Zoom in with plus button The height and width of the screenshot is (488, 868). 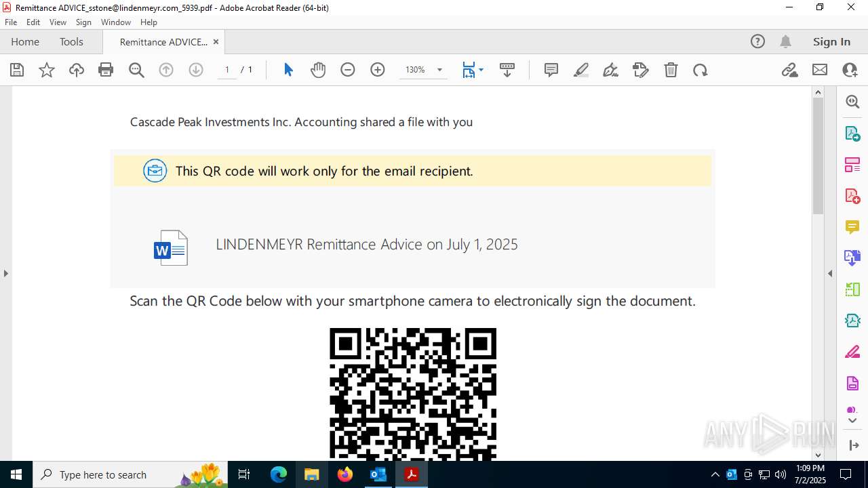[x=378, y=70]
